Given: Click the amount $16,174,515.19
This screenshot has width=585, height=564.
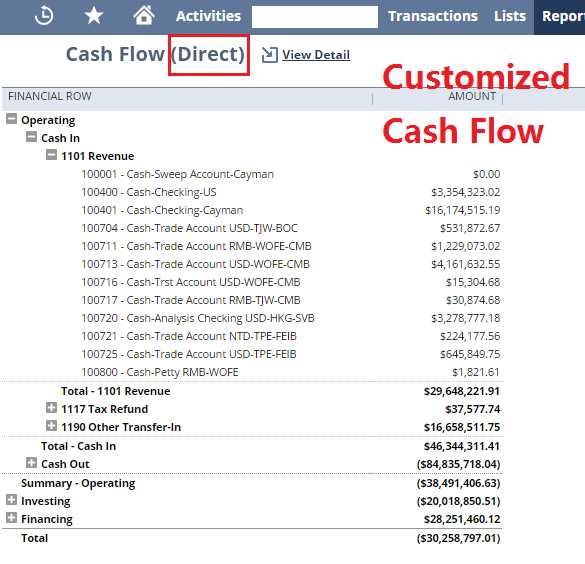Looking at the screenshot, I should click(x=463, y=210).
